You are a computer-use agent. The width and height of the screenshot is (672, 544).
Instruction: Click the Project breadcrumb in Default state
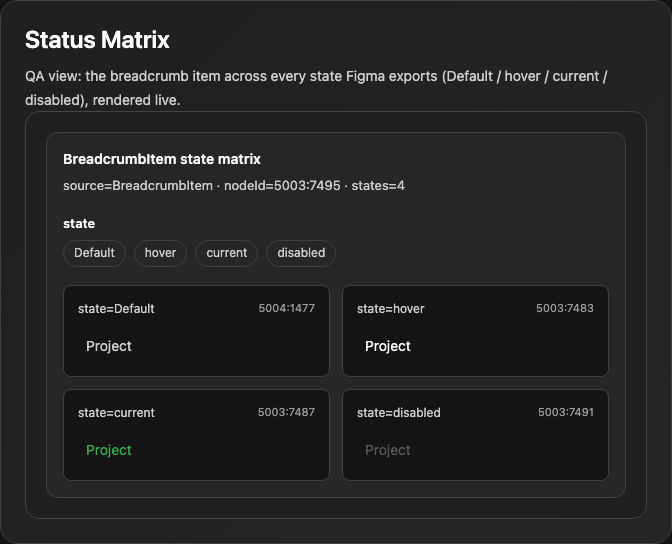[x=109, y=346]
